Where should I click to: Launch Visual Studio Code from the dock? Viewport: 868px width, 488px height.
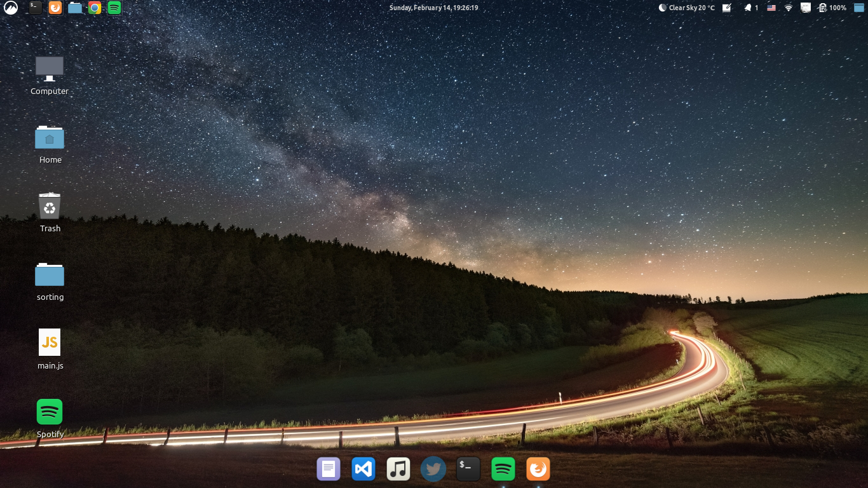pos(363,468)
